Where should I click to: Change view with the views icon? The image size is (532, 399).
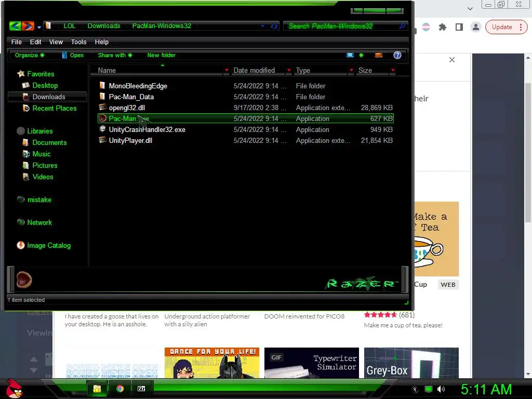coord(350,55)
